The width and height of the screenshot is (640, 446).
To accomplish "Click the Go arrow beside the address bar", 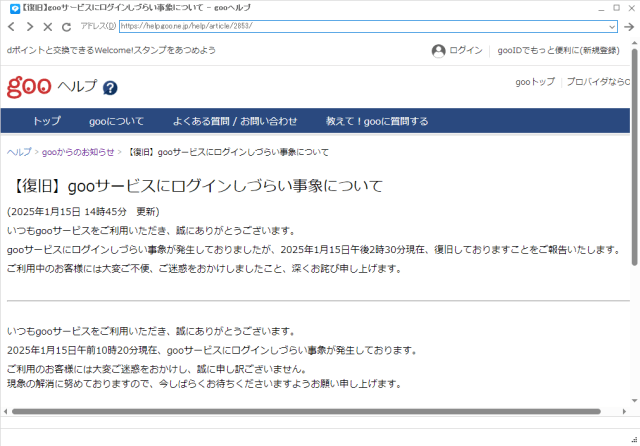I will (629, 27).
